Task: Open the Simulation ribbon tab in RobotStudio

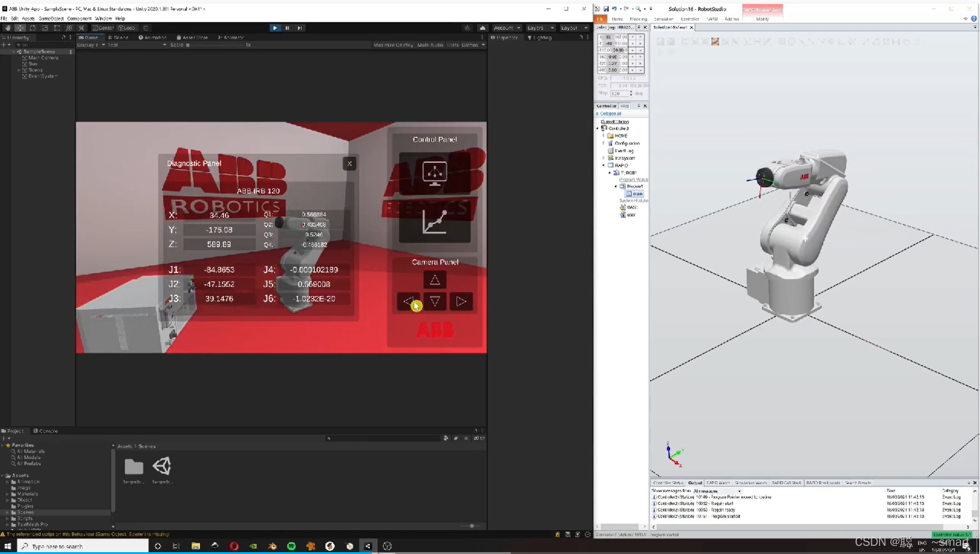Action: point(664,19)
